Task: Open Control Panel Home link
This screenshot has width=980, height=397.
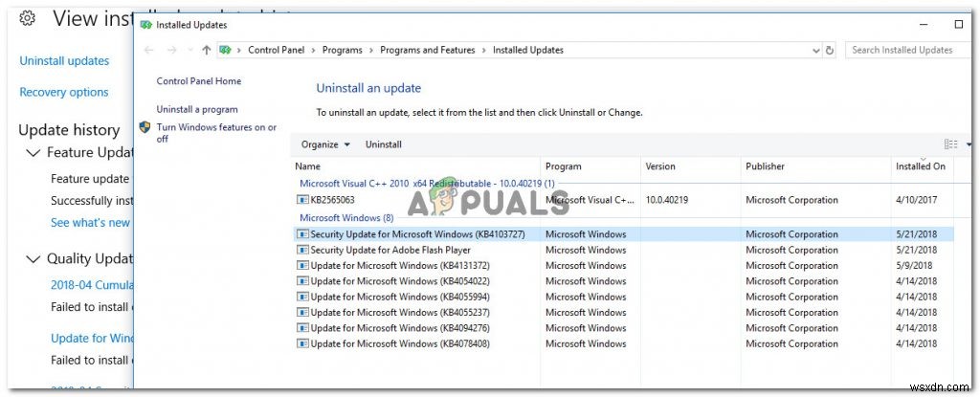Action: [x=199, y=81]
